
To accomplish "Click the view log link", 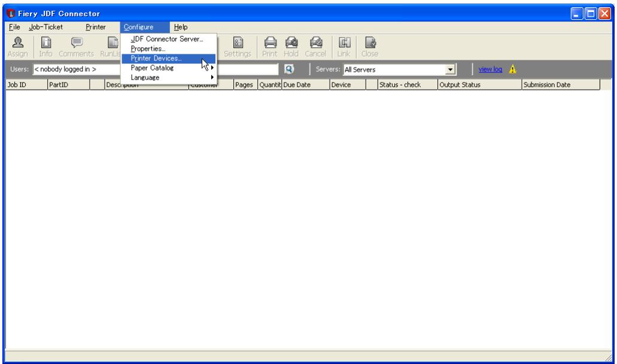I will click(490, 69).
